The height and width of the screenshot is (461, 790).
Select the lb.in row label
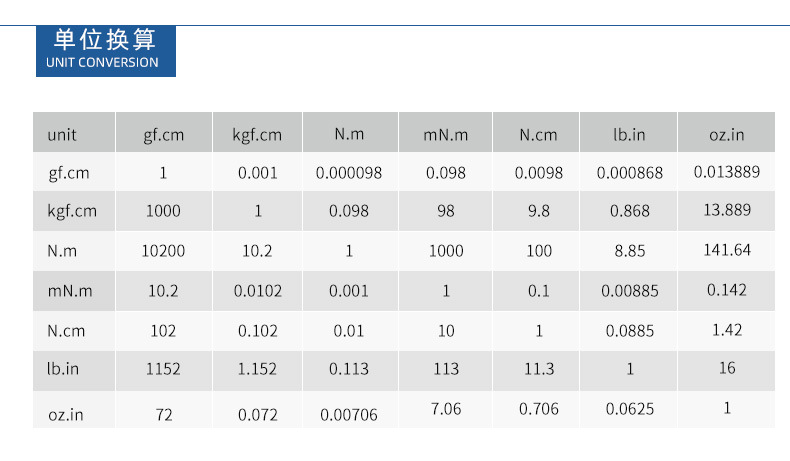pyautogui.click(x=74, y=370)
